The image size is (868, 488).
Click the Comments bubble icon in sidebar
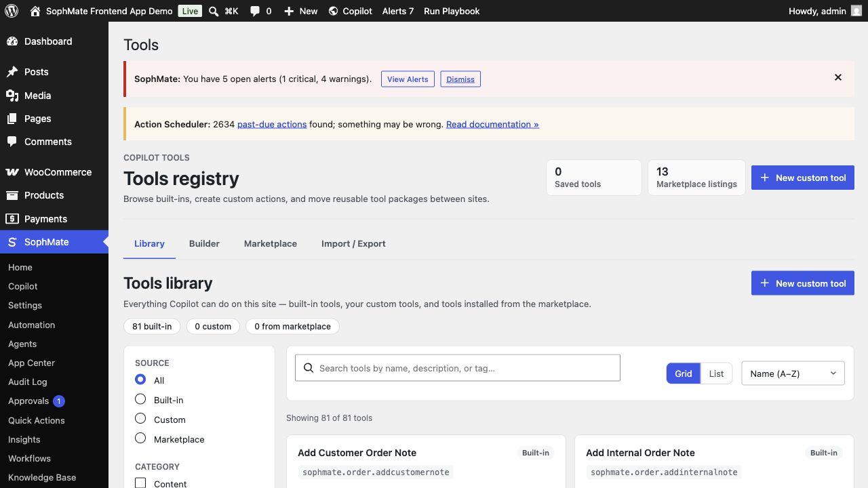point(12,142)
